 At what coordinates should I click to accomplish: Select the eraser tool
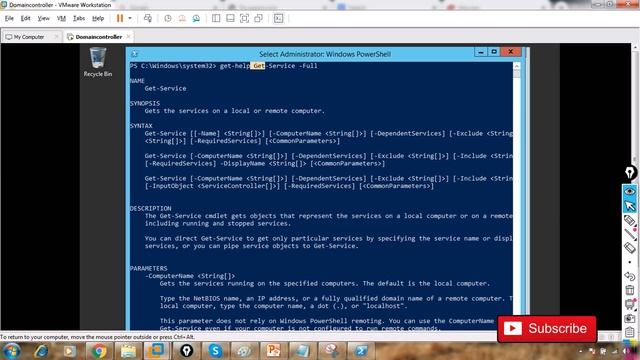[629, 248]
